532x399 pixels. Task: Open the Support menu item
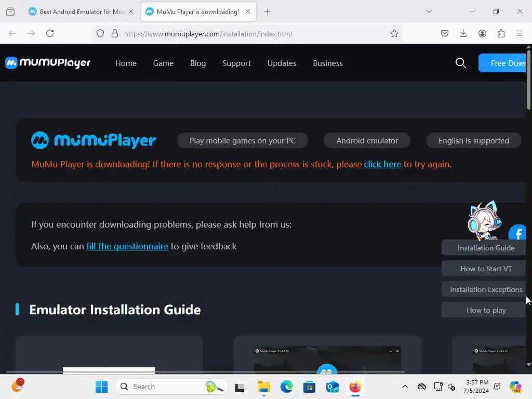pyautogui.click(x=236, y=63)
